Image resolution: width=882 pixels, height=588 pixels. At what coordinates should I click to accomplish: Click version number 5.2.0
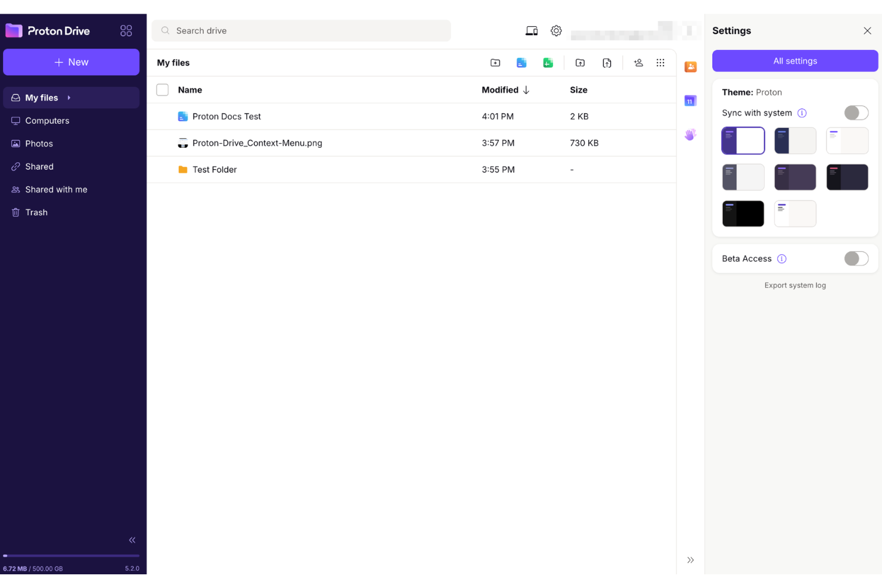click(x=132, y=569)
